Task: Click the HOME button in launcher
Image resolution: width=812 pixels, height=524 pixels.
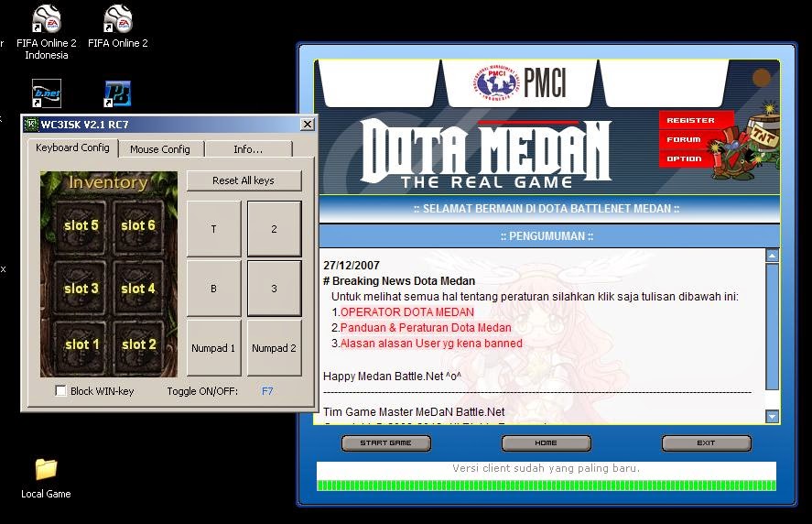Action: coord(546,443)
